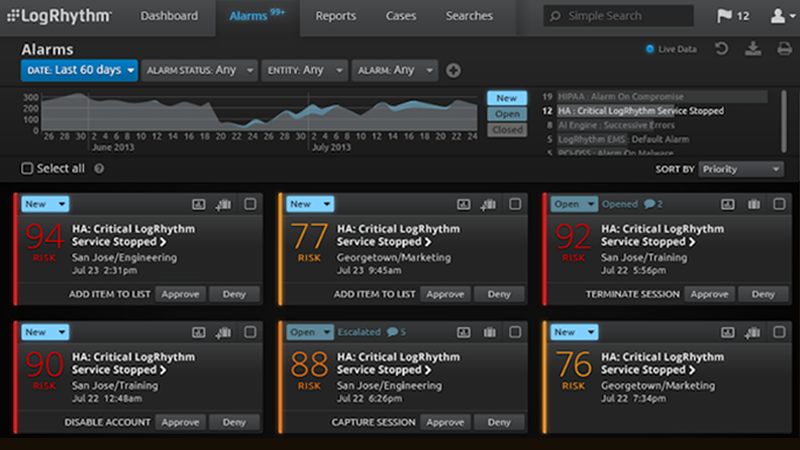Click case icon on risk 92 card

pyautogui.click(x=754, y=205)
